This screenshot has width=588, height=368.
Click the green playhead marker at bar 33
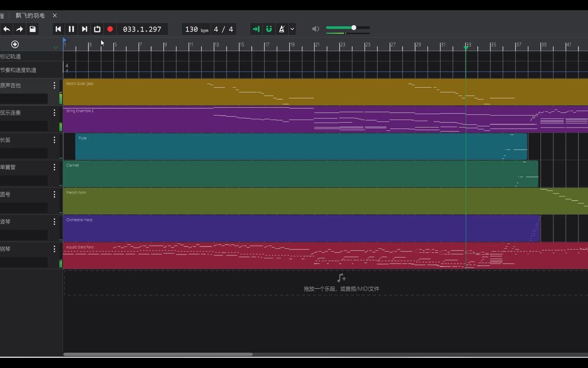(x=466, y=48)
